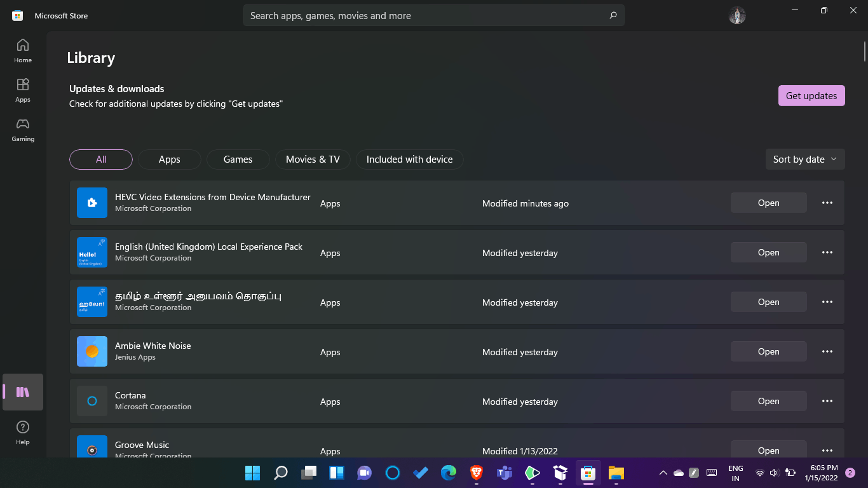Open more options menu for Cortana
Screen dimensions: 868x488
pos(827,401)
